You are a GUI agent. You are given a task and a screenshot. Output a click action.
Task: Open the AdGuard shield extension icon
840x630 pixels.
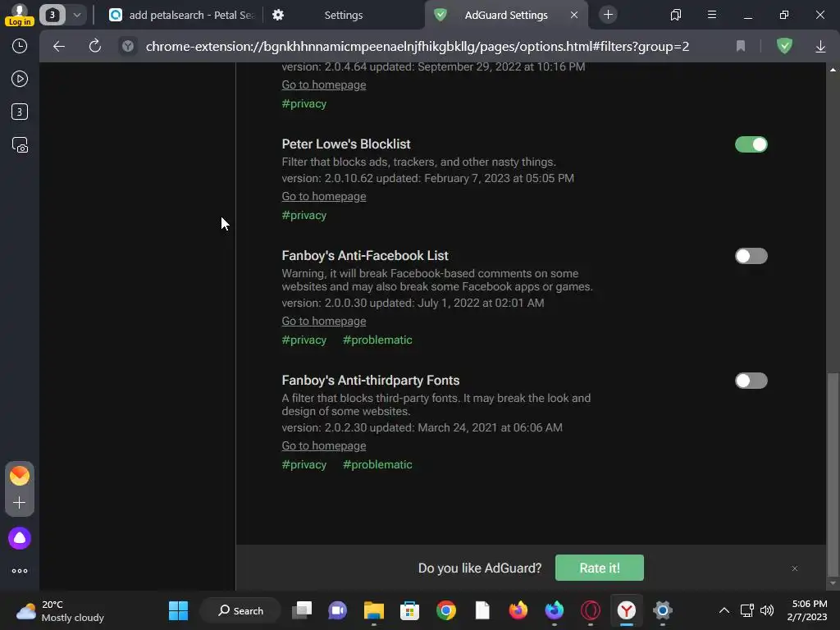tap(784, 46)
